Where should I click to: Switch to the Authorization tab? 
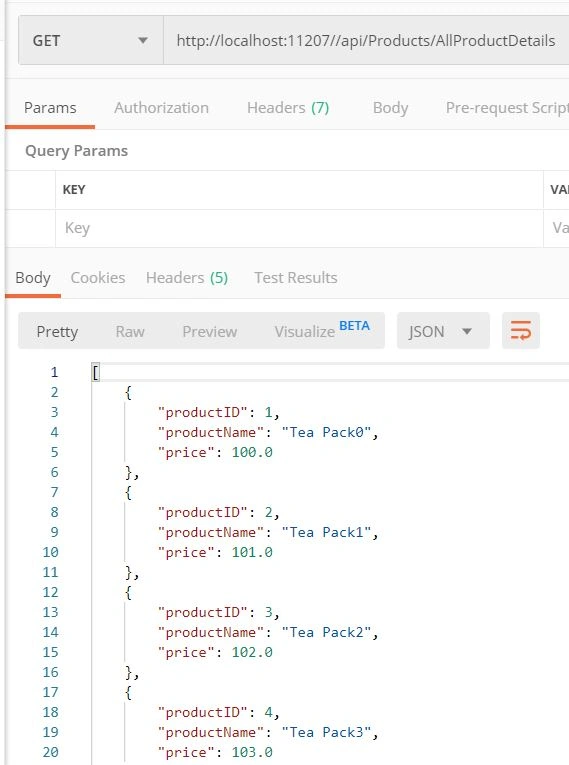(162, 108)
